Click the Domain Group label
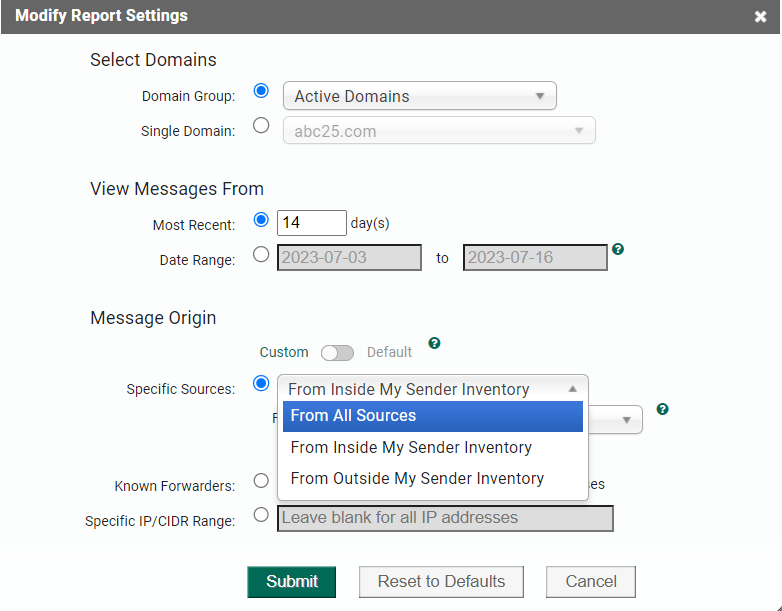The width and height of the screenshot is (782, 611). [x=188, y=96]
